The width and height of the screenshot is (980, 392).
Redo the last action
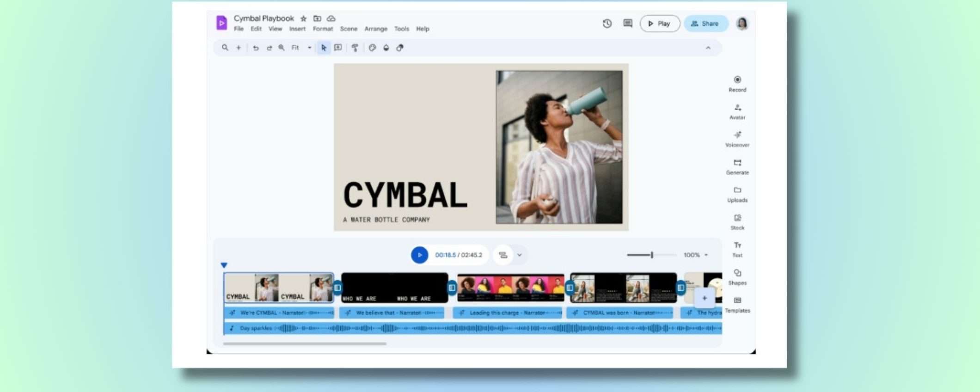(269, 48)
